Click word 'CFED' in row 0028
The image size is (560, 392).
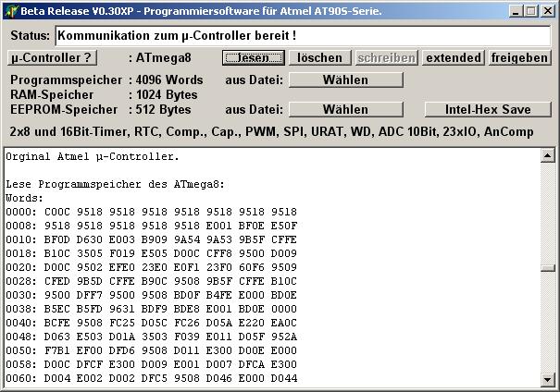(x=57, y=281)
